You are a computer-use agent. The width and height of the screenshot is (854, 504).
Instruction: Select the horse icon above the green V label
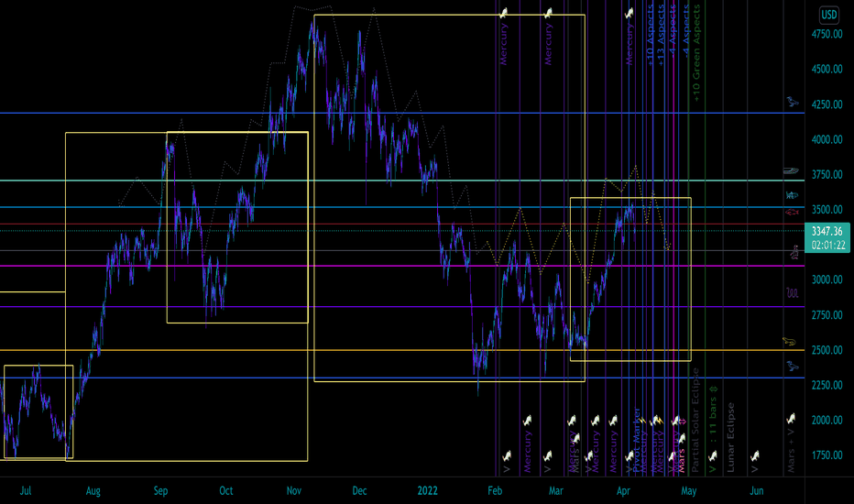pos(713,455)
